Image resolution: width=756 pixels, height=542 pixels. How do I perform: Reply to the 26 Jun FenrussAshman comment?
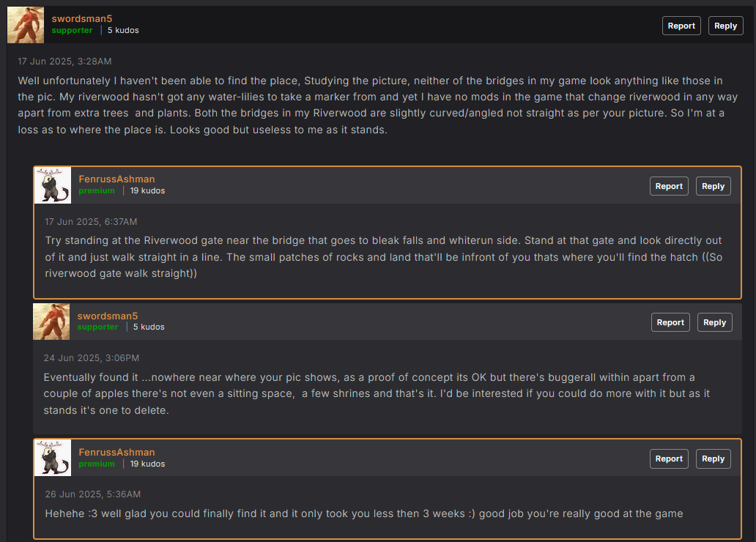(713, 459)
